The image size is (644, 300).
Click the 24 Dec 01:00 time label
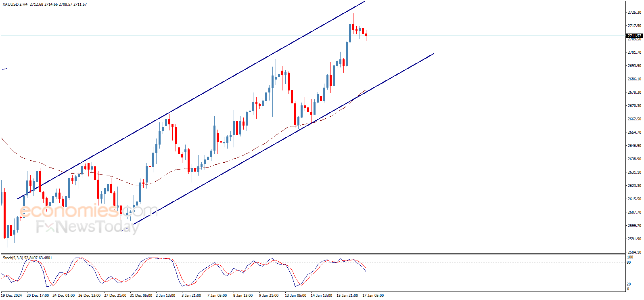[63, 296]
